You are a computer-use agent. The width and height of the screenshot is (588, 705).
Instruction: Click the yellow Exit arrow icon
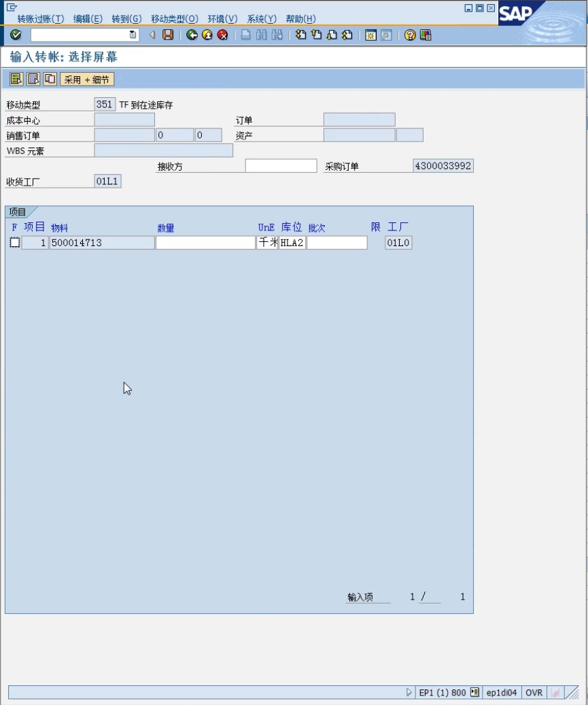tap(207, 35)
